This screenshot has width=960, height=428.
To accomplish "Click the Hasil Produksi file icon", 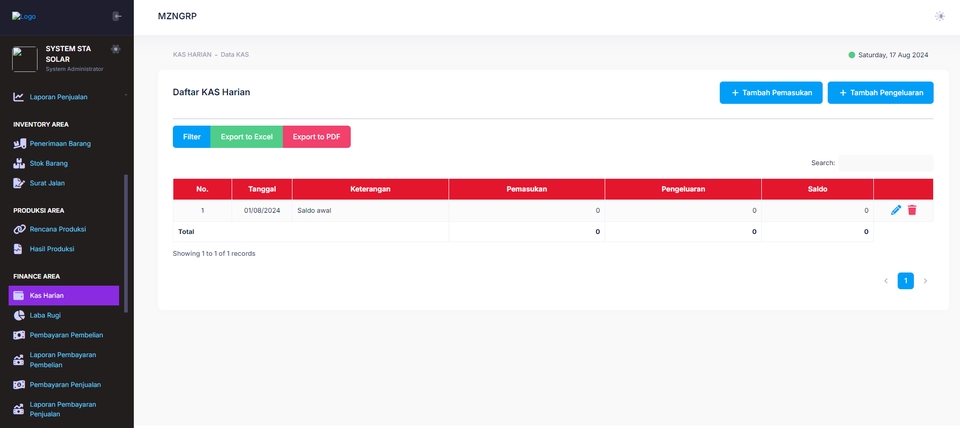I will pos(19,249).
